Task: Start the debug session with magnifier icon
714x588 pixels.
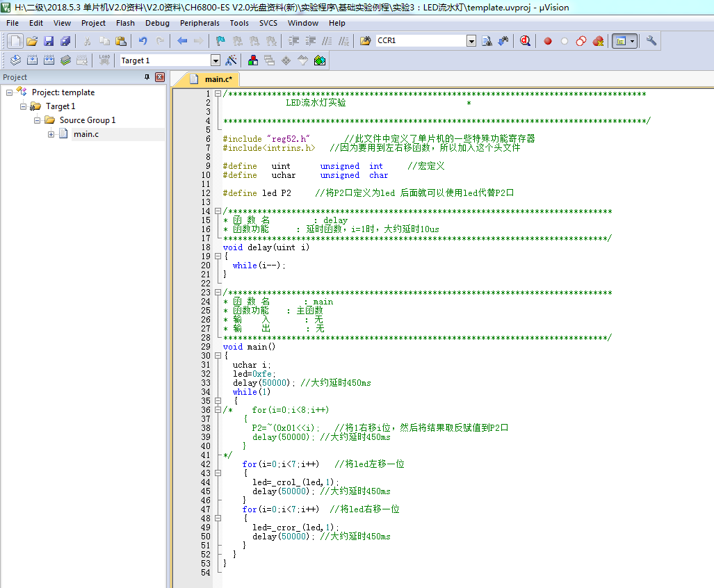Action: point(526,41)
